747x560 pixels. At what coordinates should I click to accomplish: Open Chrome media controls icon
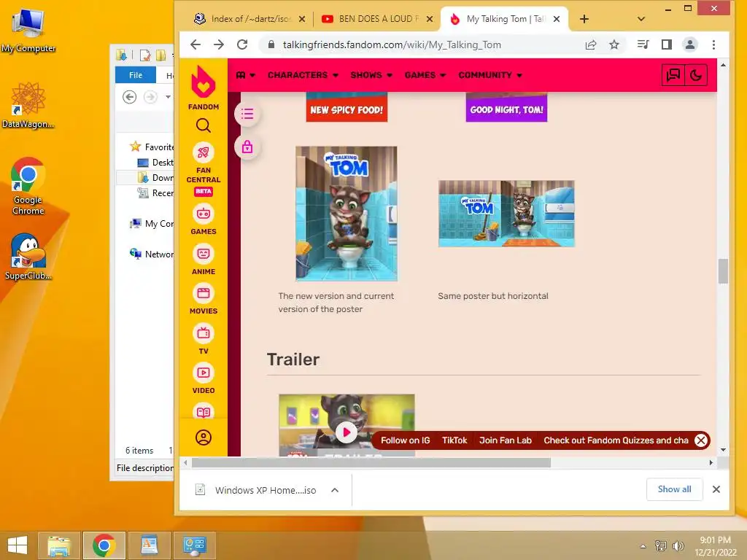643,44
